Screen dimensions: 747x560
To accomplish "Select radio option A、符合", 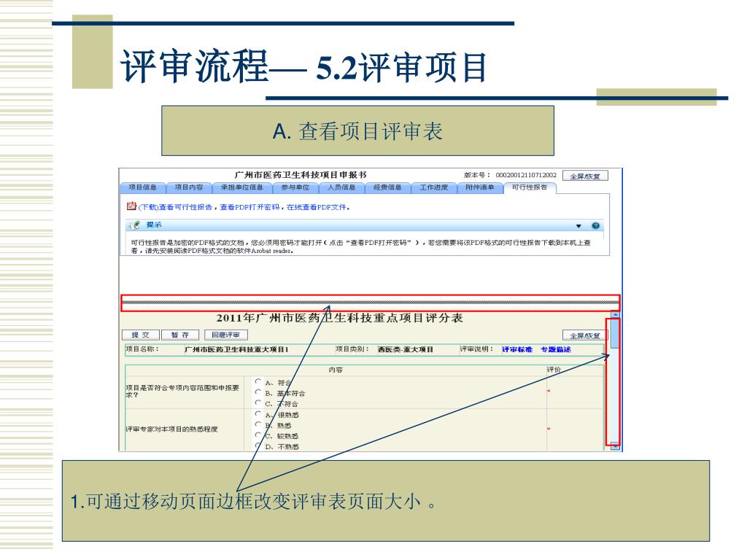I will (258, 381).
